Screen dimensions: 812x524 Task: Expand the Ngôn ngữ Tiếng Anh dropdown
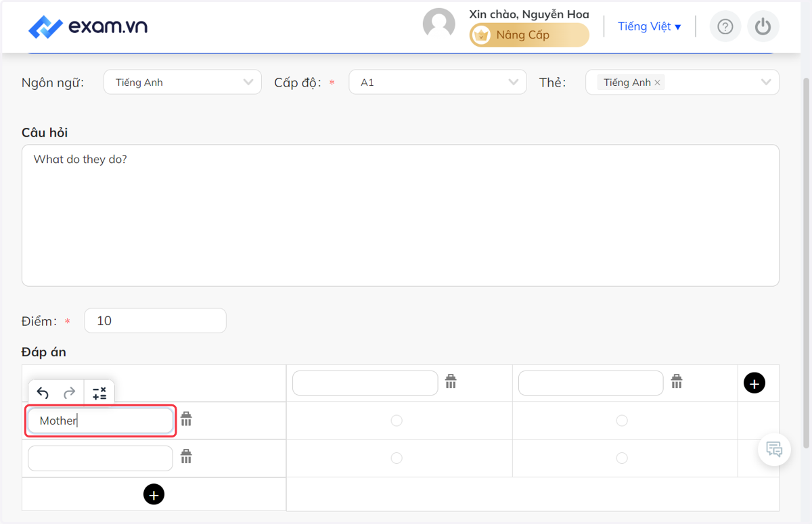point(183,82)
